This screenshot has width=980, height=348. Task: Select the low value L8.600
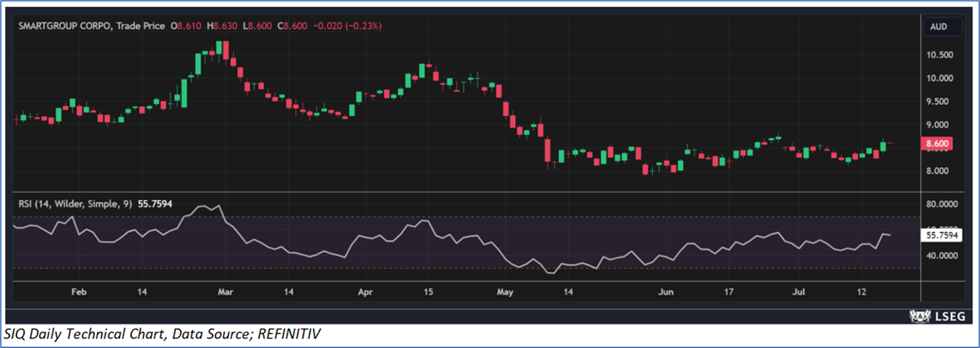pyautogui.click(x=258, y=26)
